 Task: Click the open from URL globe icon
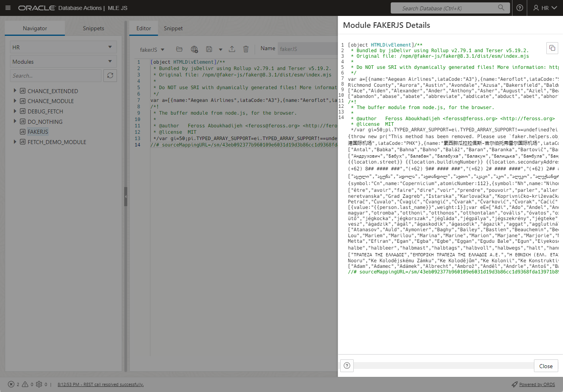coord(194,49)
